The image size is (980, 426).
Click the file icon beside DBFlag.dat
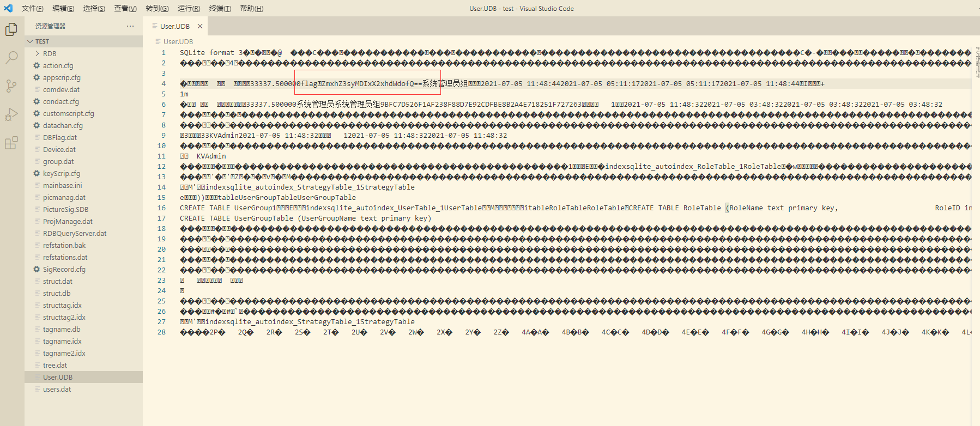coord(37,137)
